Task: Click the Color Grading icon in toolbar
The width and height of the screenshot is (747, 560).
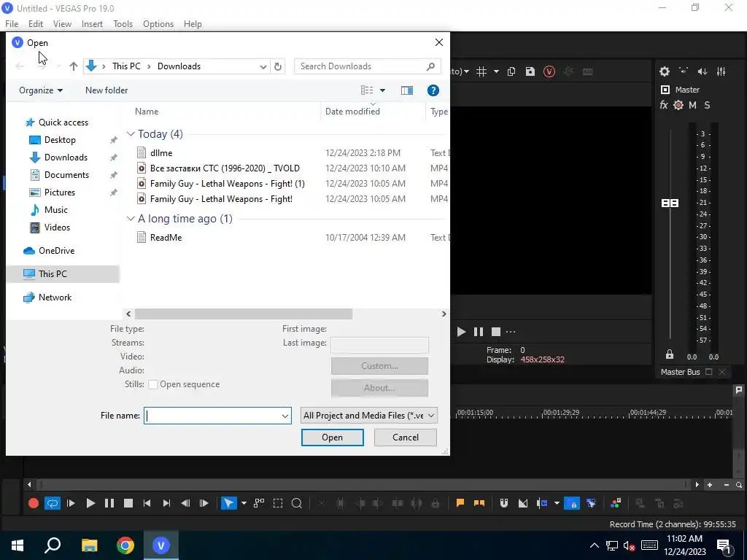Action: (x=616, y=503)
